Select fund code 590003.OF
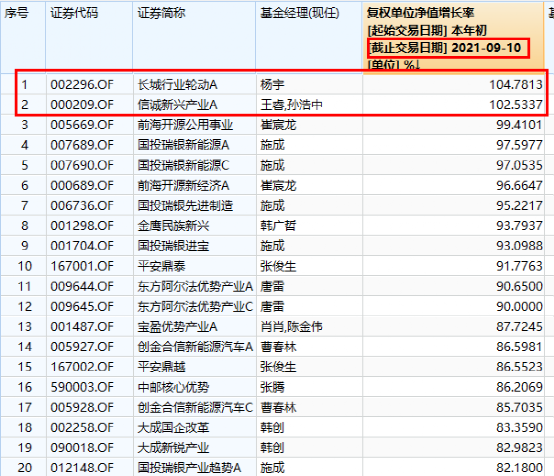Screen dimensions: 554x476 click(x=82, y=387)
